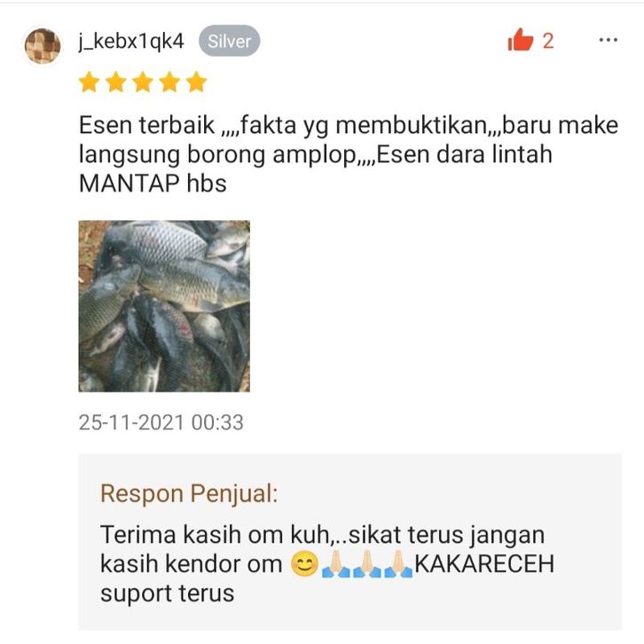Tap the KAKARECEH text in seller reply

484,564
